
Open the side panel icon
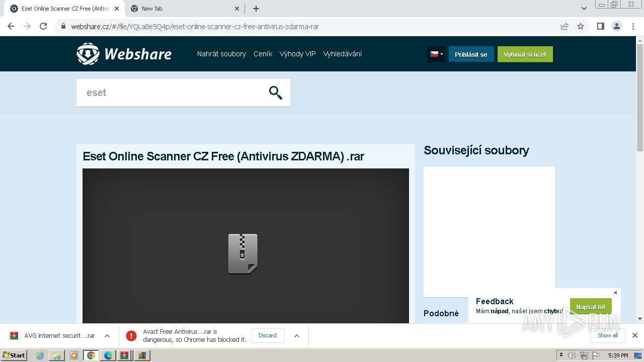click(601, 26)
